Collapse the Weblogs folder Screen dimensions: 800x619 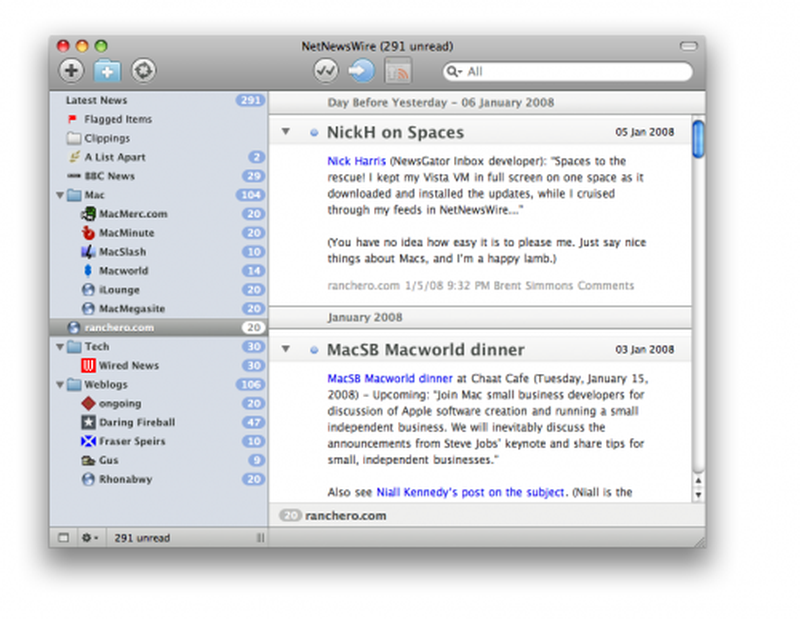(60, 384)
